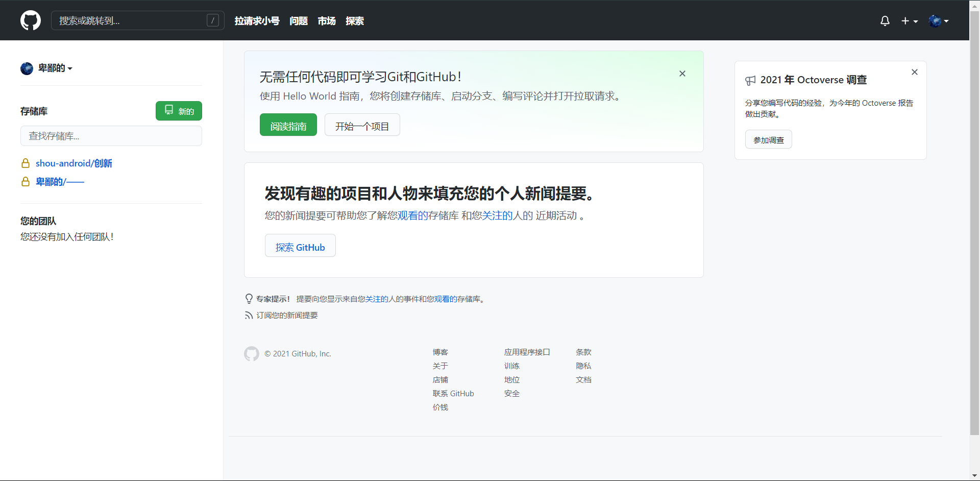Open the 安全 footer link

click(512, 394)
